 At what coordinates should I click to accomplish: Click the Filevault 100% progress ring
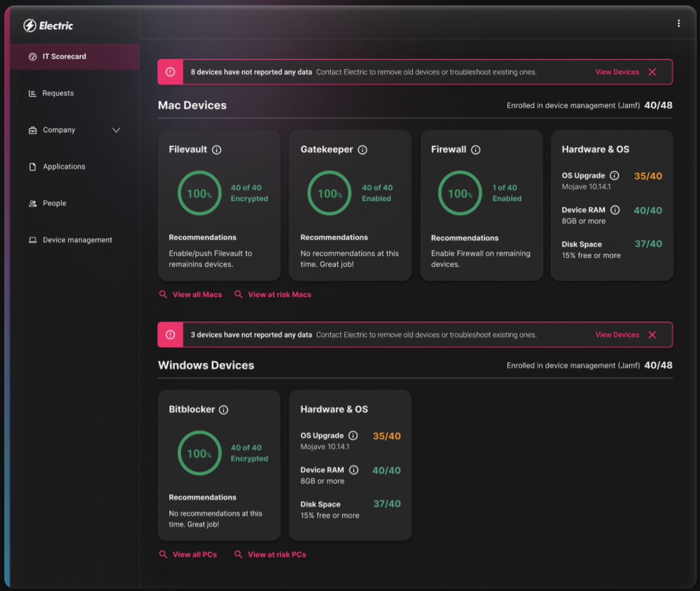coord(199,193)
